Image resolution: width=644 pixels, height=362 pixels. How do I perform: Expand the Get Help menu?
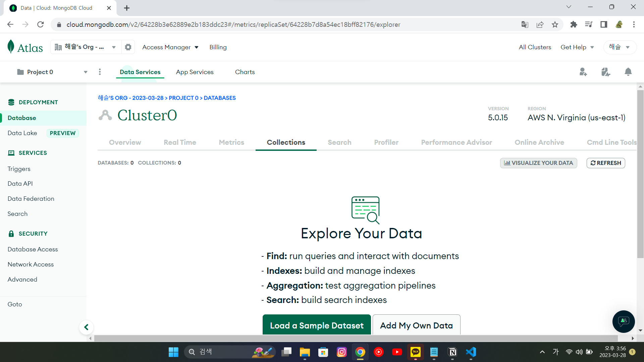(577, 47)
